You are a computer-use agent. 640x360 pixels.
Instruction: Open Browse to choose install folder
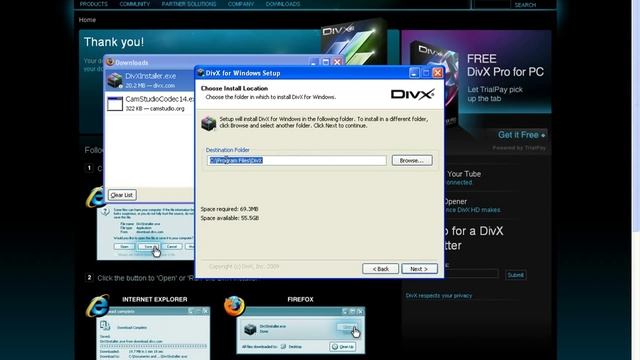[x=412, y=160]
